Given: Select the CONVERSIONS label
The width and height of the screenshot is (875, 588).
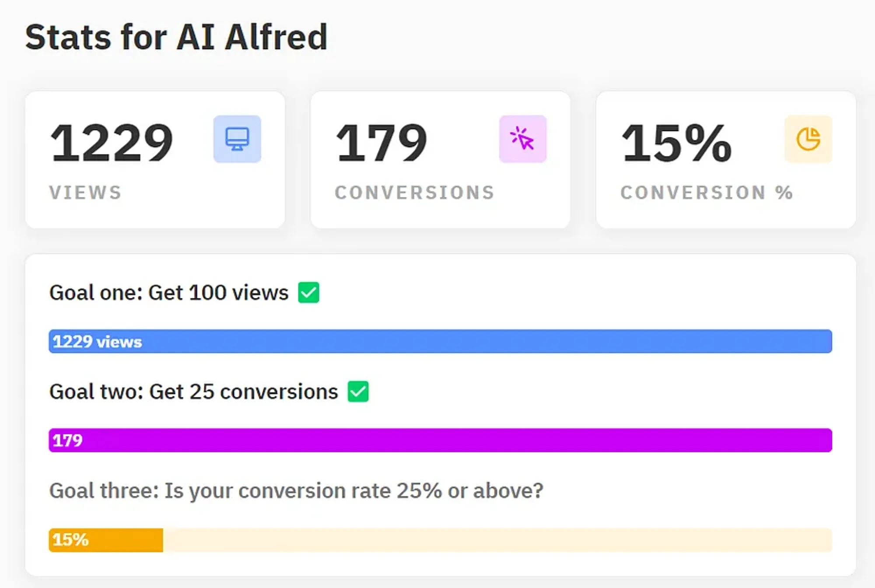Looking at the screenshot, I should pyautogui.click(x=414, y=192).
